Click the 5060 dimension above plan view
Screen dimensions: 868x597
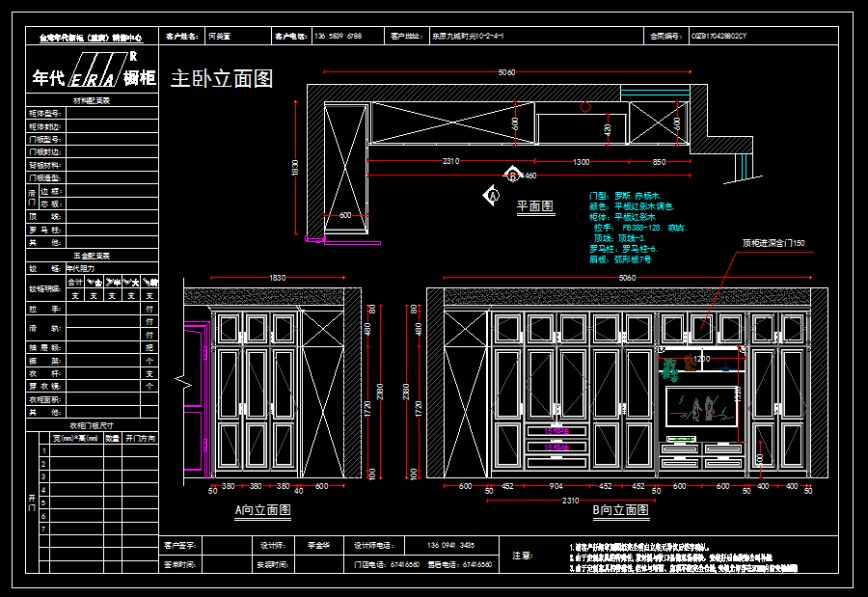[506, 72]
